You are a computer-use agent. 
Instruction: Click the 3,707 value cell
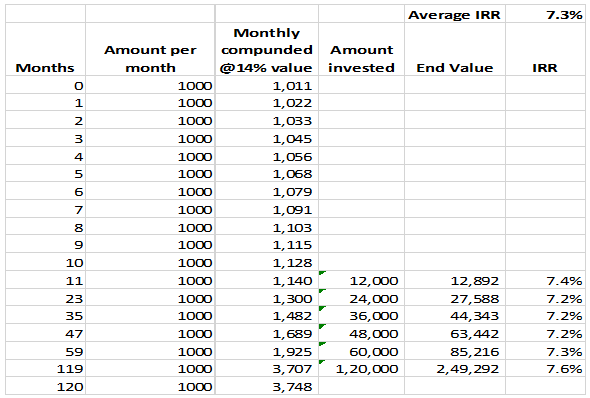click(267, 368)
